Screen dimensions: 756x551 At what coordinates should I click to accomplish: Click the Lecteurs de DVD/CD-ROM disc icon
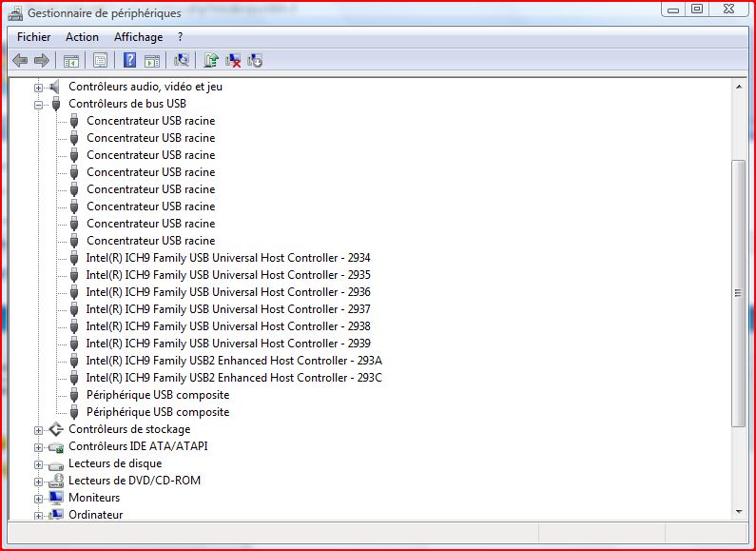pos(56,481)
